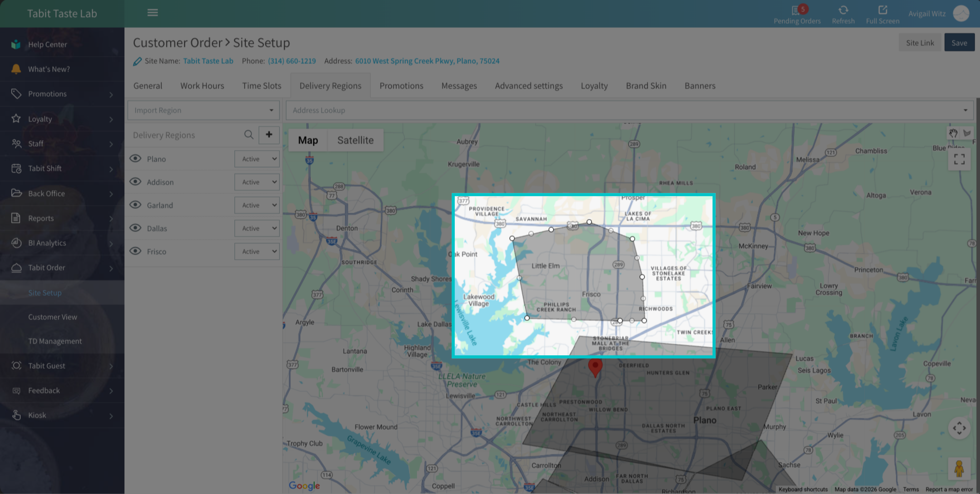The height and width of the screenshot is (494, 980).
Task: Open the Import Region dropdown
Action: click(204, 110)
